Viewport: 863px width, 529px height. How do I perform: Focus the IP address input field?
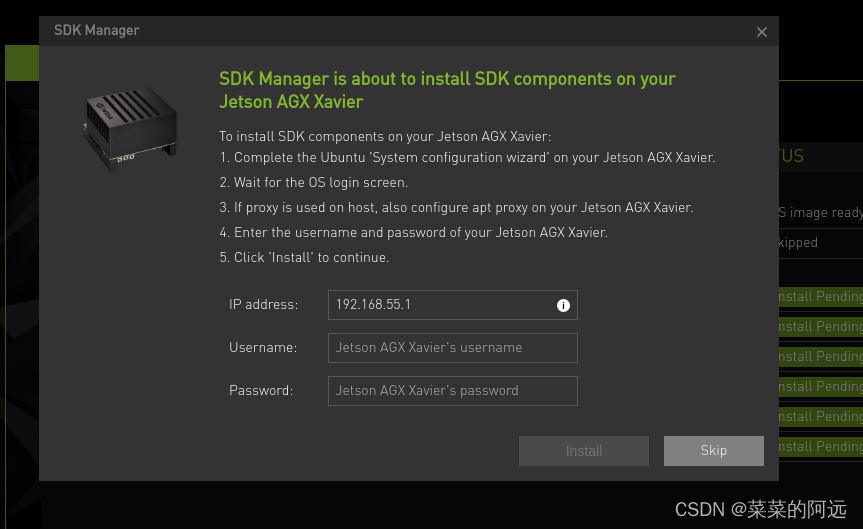pos(452,305)
